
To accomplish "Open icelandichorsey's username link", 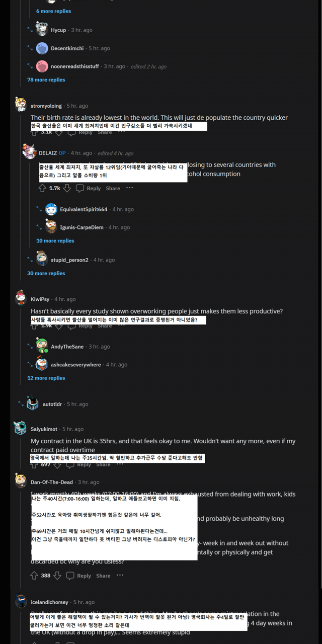I will pyautogui.click(x=50, y=602).
